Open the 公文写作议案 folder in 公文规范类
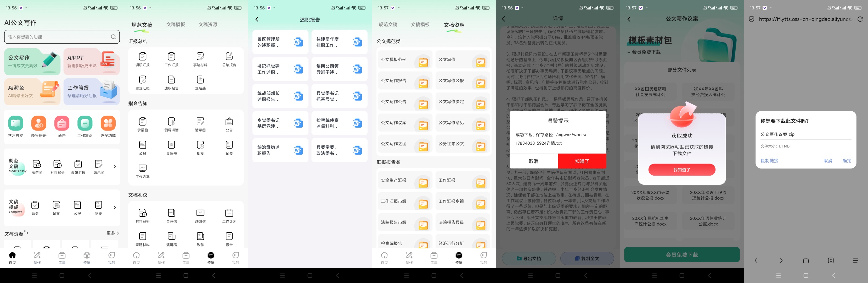This screenshot has width=868, height=283. pos(405,123)
